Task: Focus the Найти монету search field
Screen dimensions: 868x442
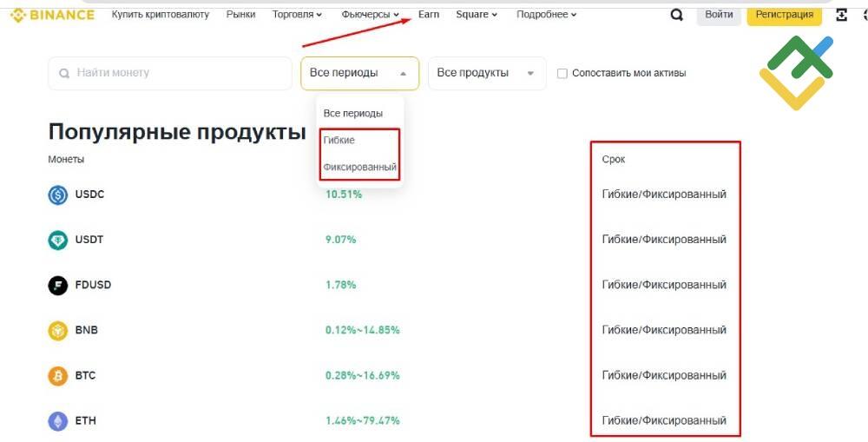Action: point(170,73)
